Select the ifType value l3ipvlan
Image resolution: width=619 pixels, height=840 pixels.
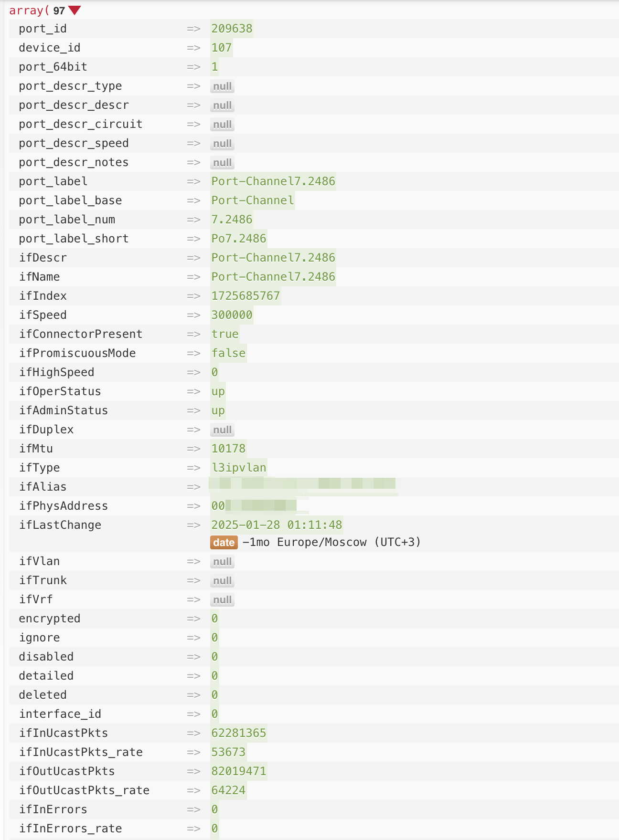tap(239, 468)
